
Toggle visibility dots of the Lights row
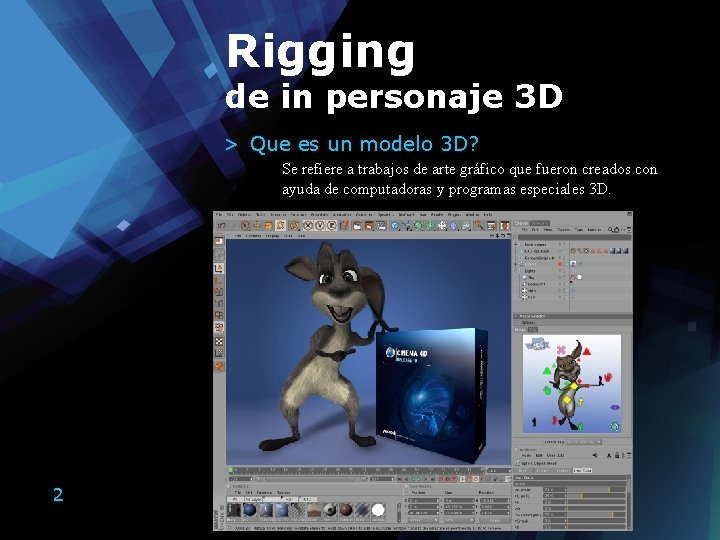click(562, 271)
